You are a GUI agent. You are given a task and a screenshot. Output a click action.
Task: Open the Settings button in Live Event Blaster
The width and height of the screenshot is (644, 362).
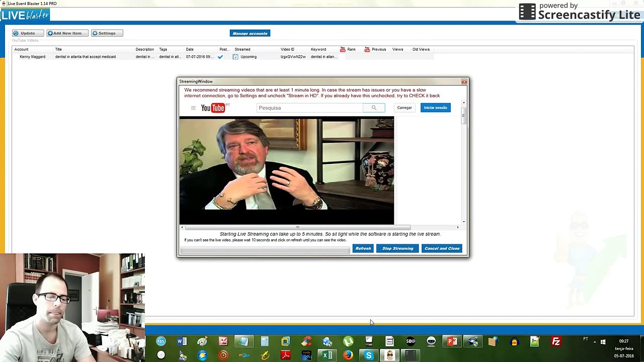point(107,33)
